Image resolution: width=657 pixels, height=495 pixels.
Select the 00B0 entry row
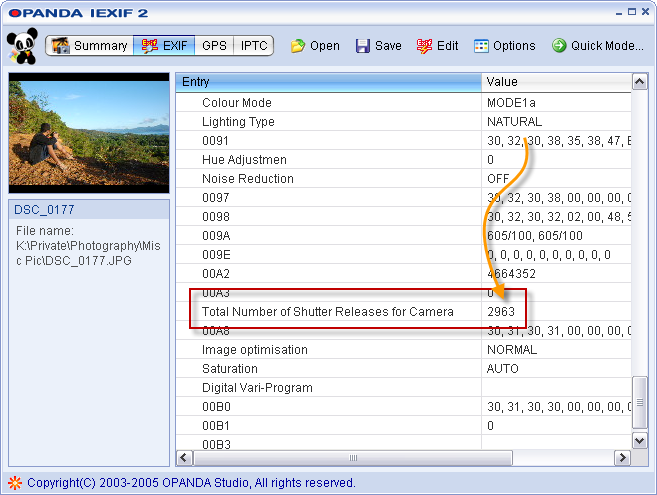point(404,407)
